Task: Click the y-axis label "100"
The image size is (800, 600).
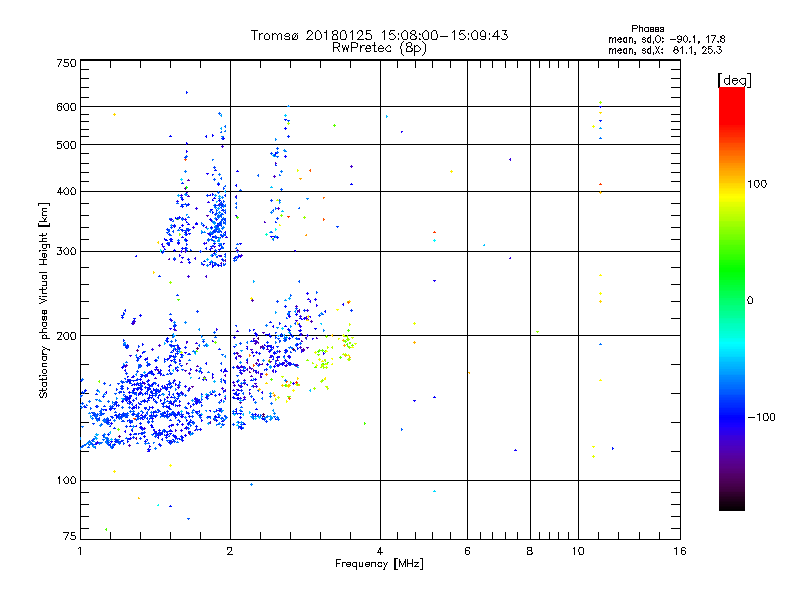Action: [x=66, y=480]
